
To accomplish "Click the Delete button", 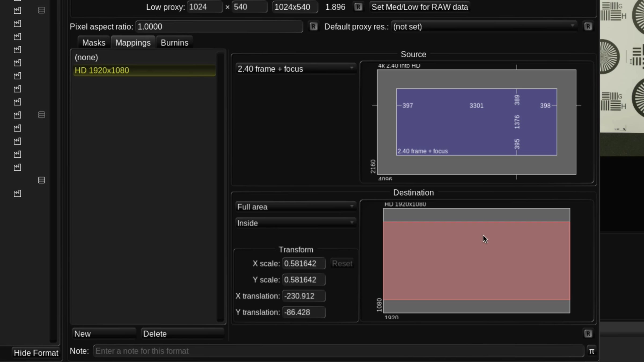I will pyautogui.click(x=182, y=334).
